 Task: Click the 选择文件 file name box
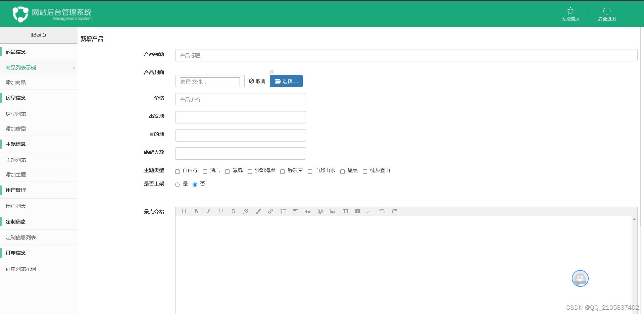click(x=210, y=82)
